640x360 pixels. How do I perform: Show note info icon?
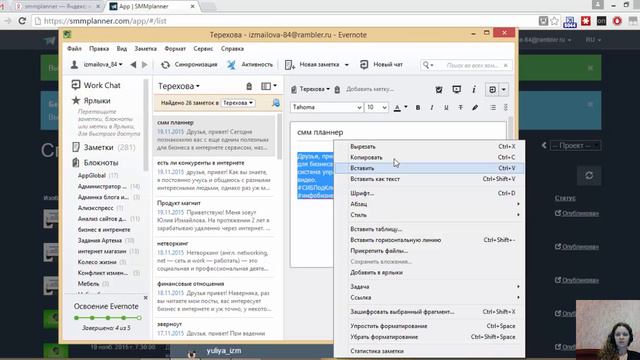point(474,89)
